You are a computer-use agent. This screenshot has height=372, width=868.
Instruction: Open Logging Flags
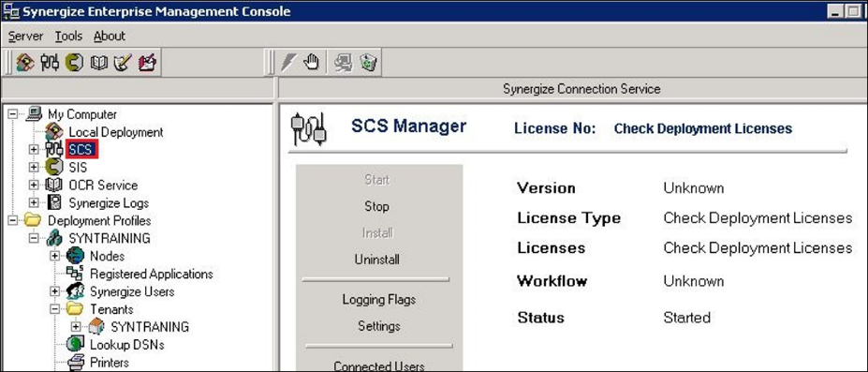(378, 300)
